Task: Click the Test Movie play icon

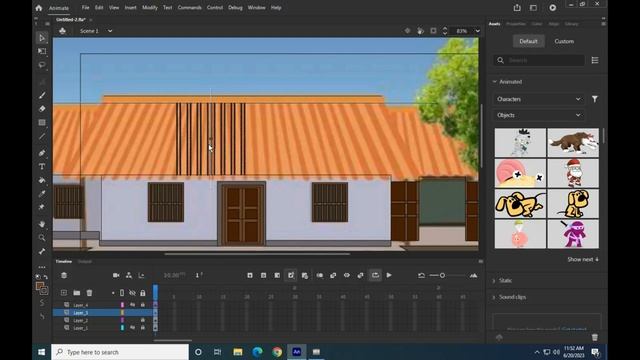Action: coord(553,8)
